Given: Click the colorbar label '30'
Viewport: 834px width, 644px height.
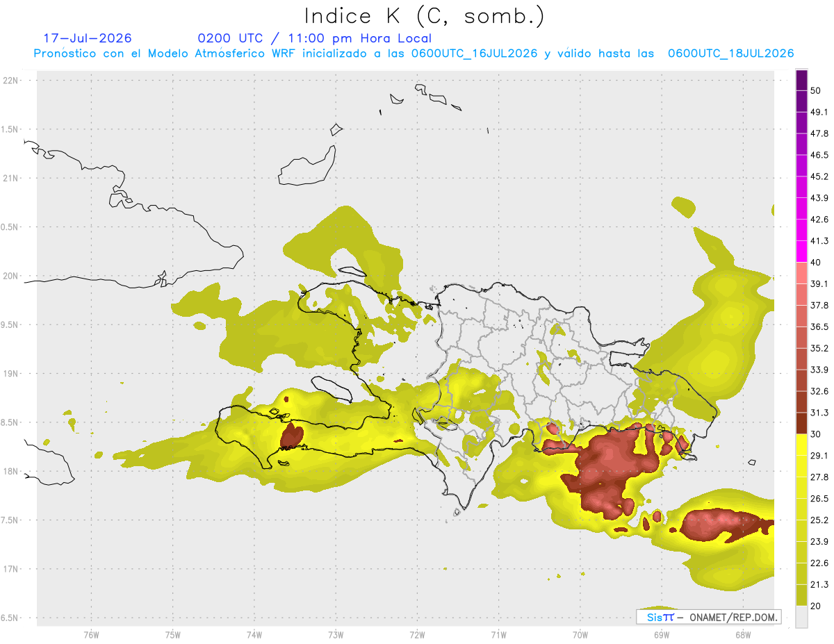Looking at the screenshot, I should (x=815, y=434).
